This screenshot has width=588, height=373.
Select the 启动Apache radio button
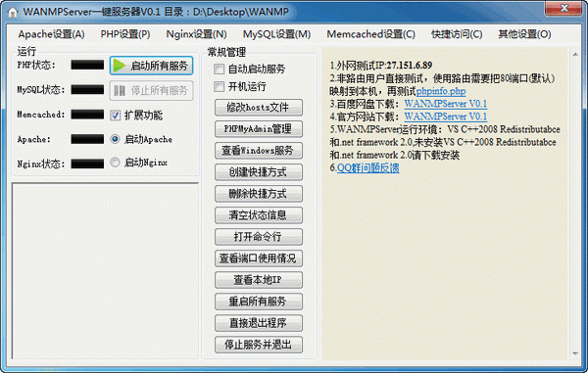tap(115, 139)
